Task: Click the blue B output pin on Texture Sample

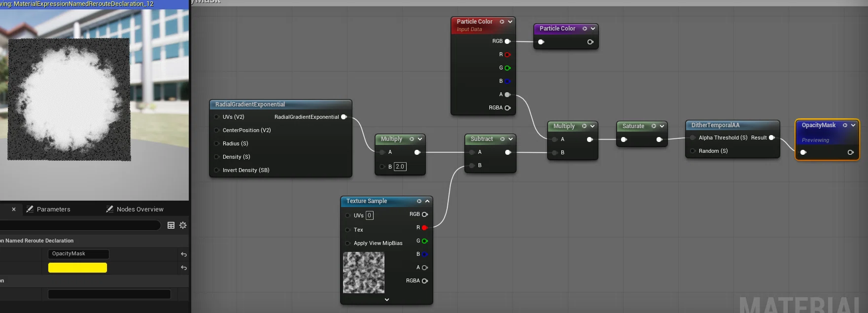Action: tap(424, 254)
